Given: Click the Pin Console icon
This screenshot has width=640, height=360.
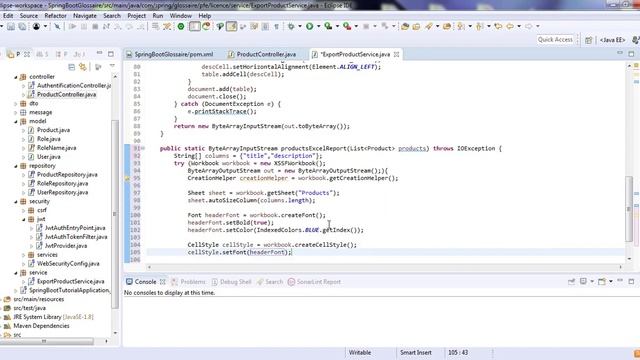Looking at the screenshot, I should (571, 282).
